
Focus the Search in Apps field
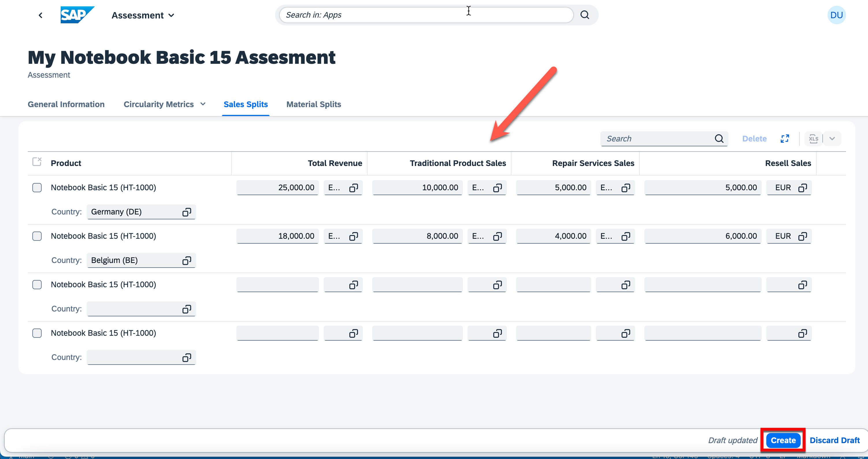pos(426,15)
